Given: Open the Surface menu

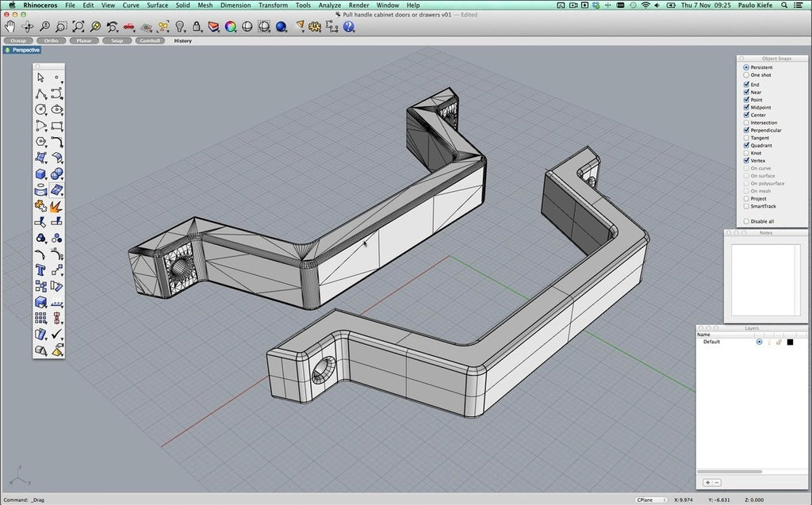Looking at the screenshot, I should tap(158, 6).
